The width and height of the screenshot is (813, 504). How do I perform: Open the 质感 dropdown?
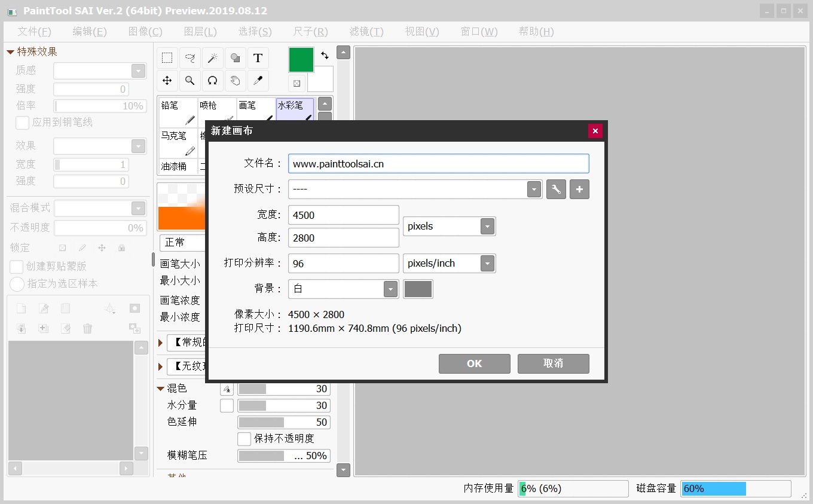coord(139,71)
